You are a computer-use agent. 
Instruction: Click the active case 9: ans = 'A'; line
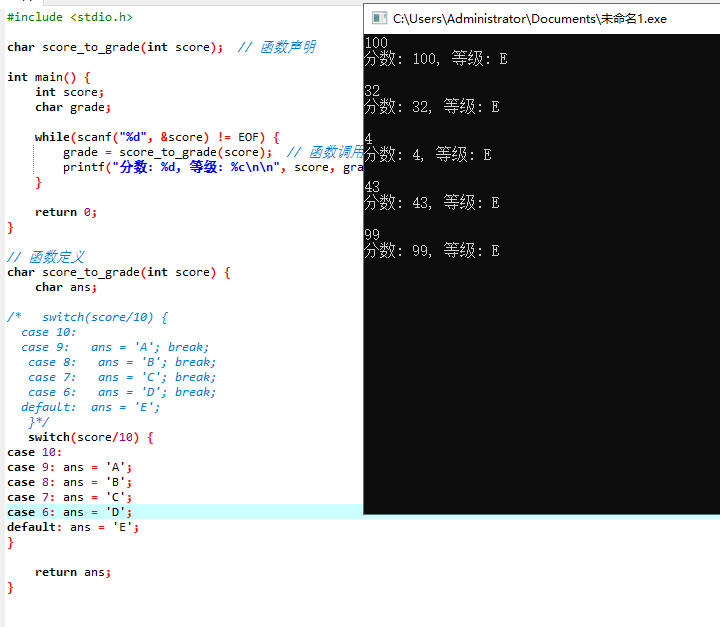tap(69, 468)
